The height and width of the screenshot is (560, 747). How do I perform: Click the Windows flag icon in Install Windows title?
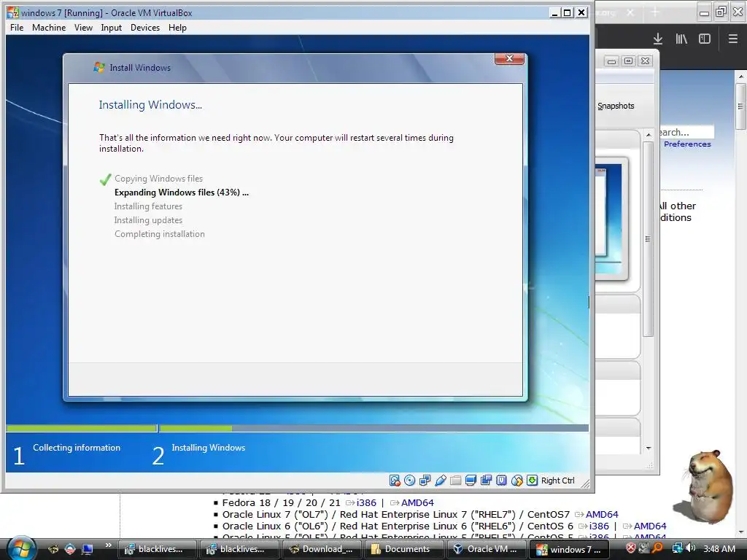[x=99, y=68]
